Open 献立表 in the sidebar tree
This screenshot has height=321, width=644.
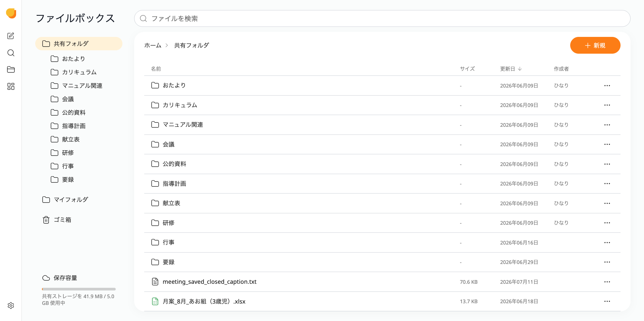71,139
